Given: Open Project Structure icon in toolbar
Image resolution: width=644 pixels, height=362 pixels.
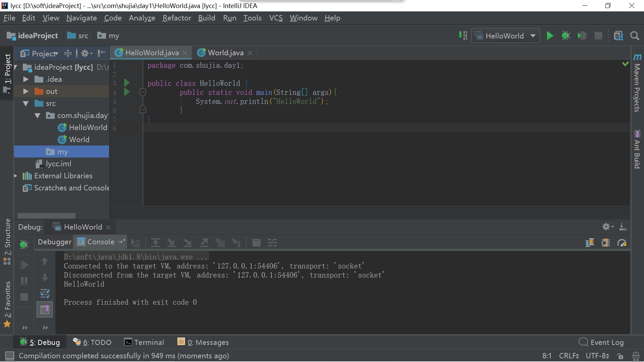Looking at the screenshot, I should (618, 36).
